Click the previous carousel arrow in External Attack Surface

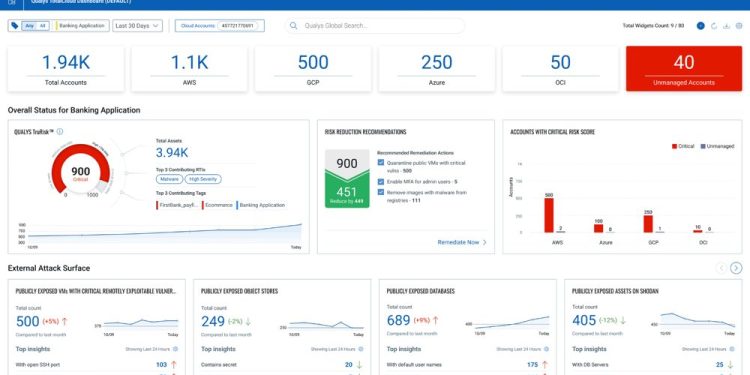click(x=722, y=268)
